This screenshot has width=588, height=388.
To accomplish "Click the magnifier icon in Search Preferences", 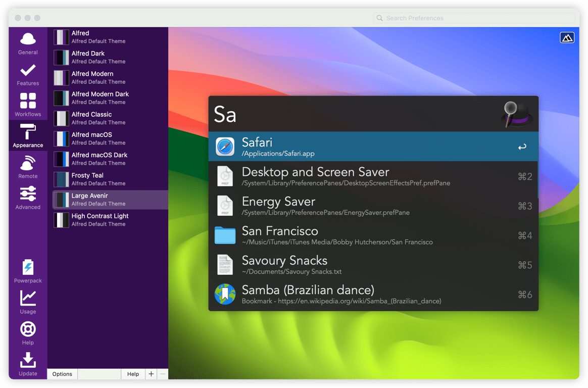I will (x=379, y=18).
